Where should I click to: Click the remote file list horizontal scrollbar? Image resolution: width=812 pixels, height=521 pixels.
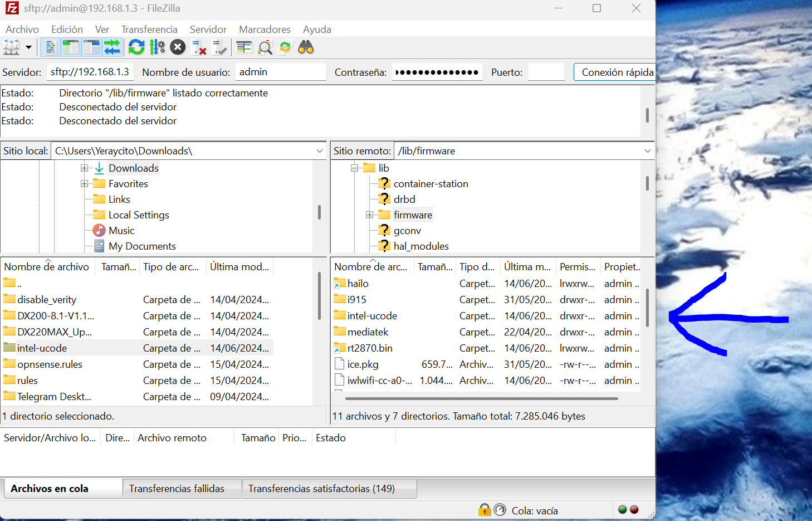(x=481, y=398)
